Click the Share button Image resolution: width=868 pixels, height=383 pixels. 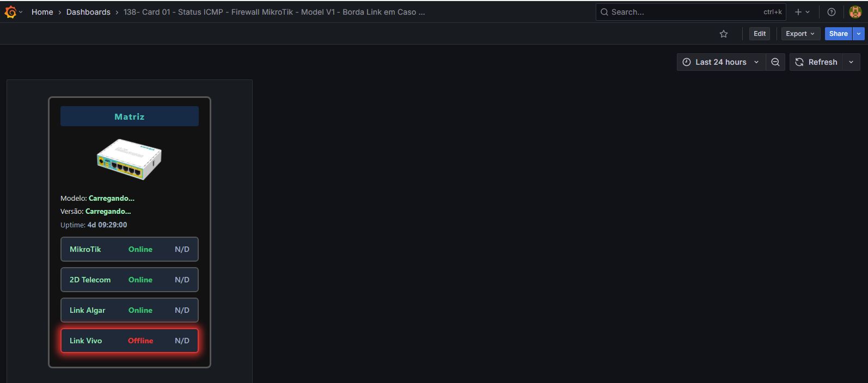[x=838, y=34]
